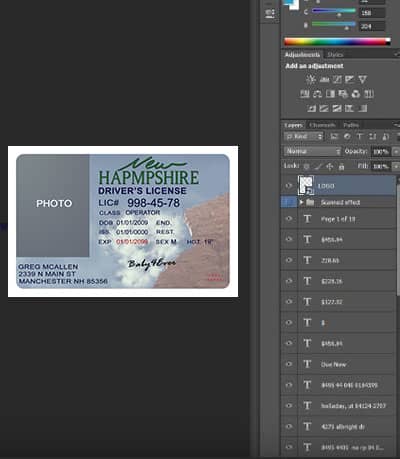Add a Vibrance adjustment layer

363,79
